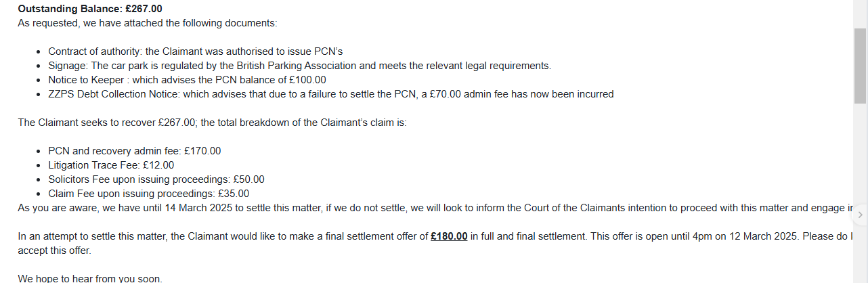The image size is (868, 283).
Task: Click the vertical scrollbar thumb
Action: click(860, 66)
